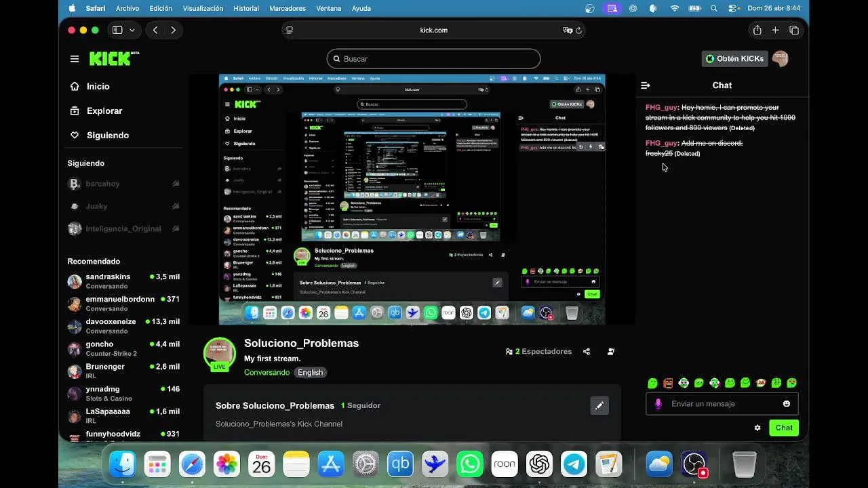Image resolution: width=868 pixels, height=488 pixels.
Task: Open Telegram from the Dock
Action: point(574,464)
